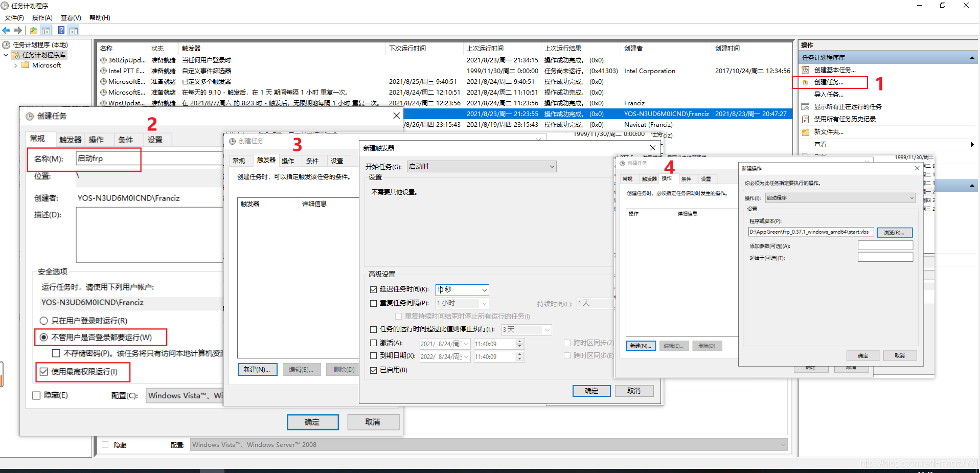Switch to the 设置 tab in dialog 2
980x473 pixels.
coord(155,140)
